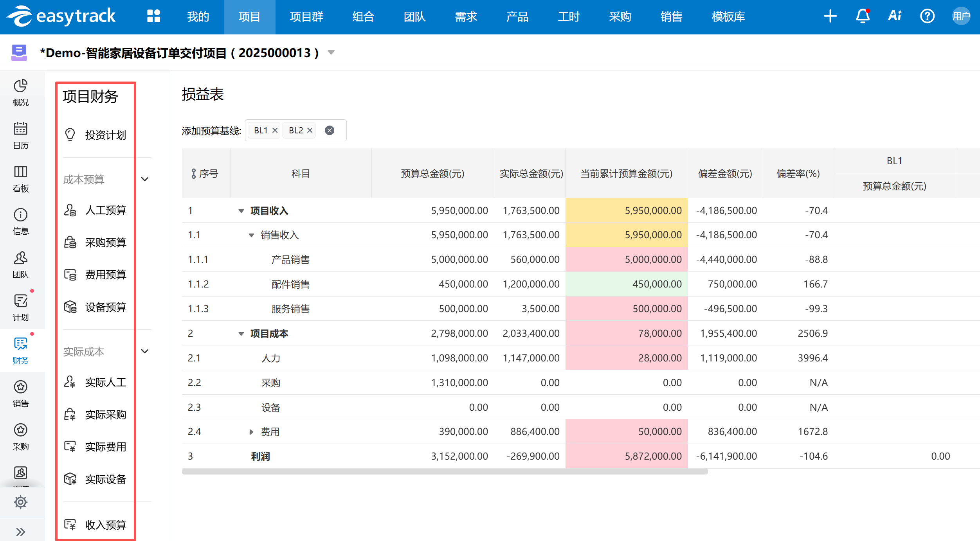
Task: Collapse the 成本预算 menu section
Action: click(x=145, y=179)
